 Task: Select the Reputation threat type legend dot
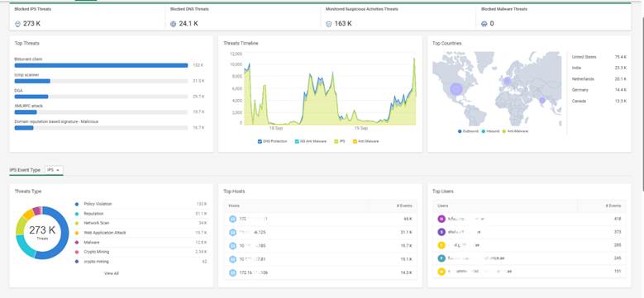77,214
